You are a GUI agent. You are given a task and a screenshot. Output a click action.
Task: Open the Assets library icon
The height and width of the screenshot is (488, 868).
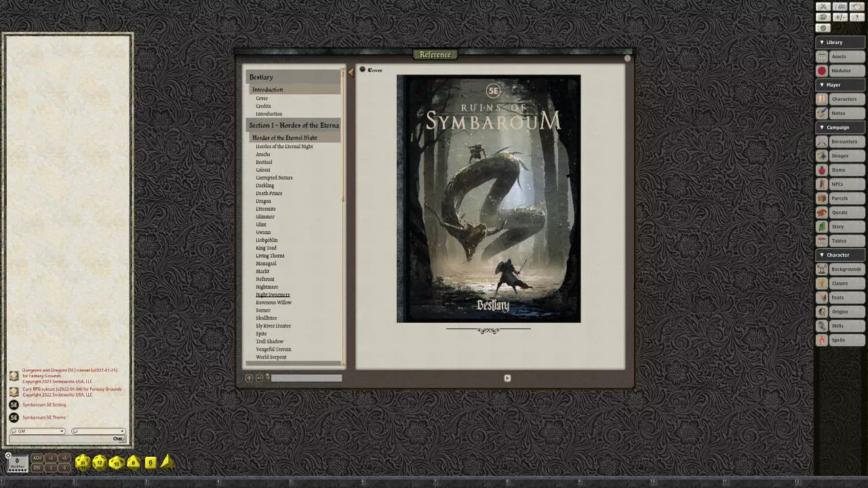click(x=822, y=57)
